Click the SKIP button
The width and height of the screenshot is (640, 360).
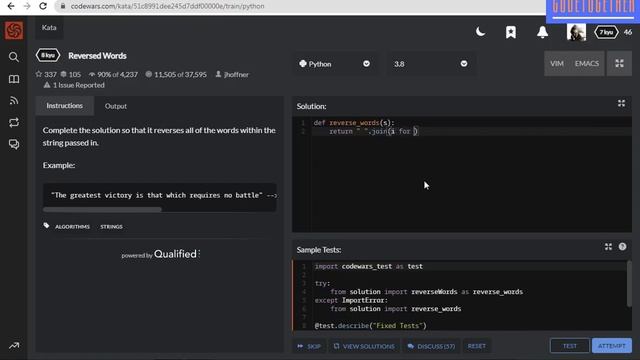click(309, 346)
